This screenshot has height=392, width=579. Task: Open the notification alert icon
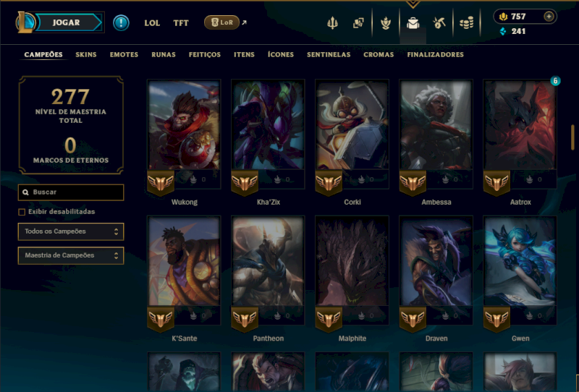coord(121,22)
